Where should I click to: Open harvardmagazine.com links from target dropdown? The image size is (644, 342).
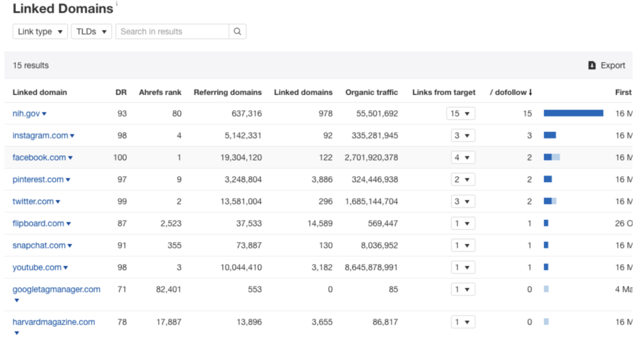463,323
